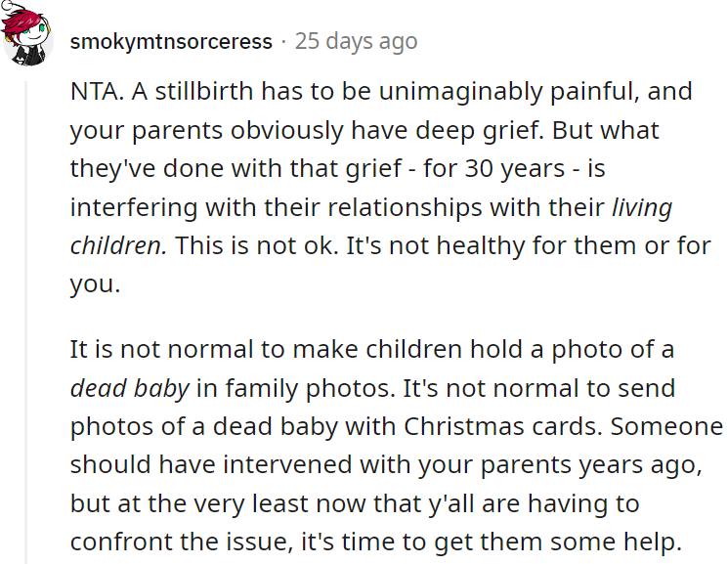Collapse the comment using the vertical thread line
This screenshot has height=564, width=728.
pyautogui.click(x=26, y=323)
